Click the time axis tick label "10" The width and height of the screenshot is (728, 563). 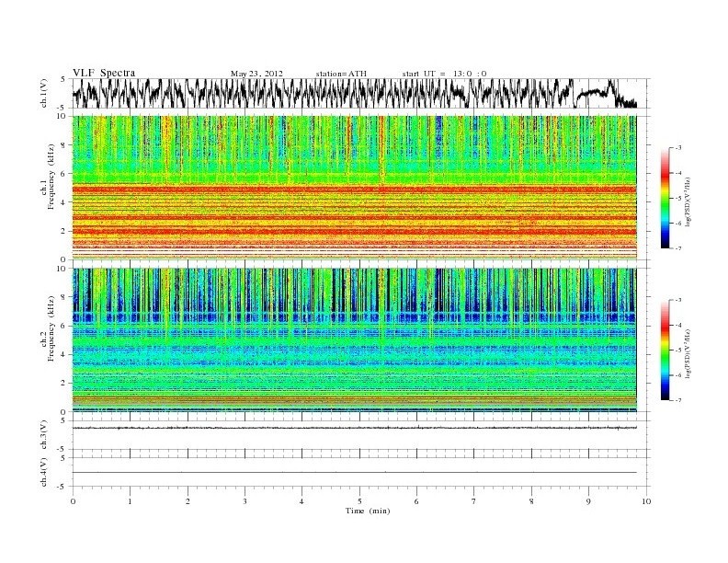646,501
